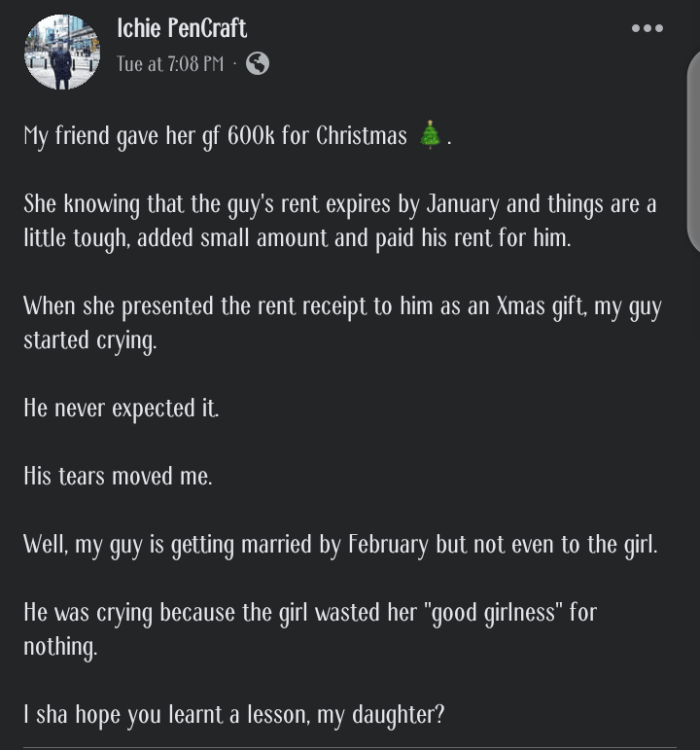The width and height of the screenshot is (700, 750).
Task: Open the Ichie PenCraft profile name link
Action: tap(182, 27)
